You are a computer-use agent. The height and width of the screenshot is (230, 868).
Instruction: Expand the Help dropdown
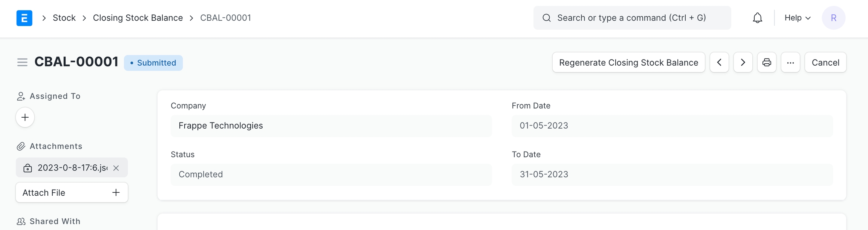[x=797, y=18]
